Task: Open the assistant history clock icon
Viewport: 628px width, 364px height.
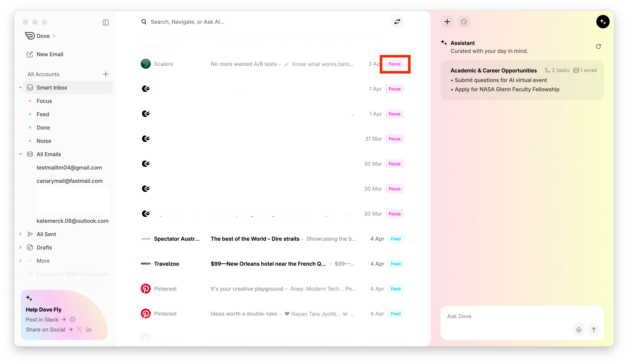Action: coord(464,22)
